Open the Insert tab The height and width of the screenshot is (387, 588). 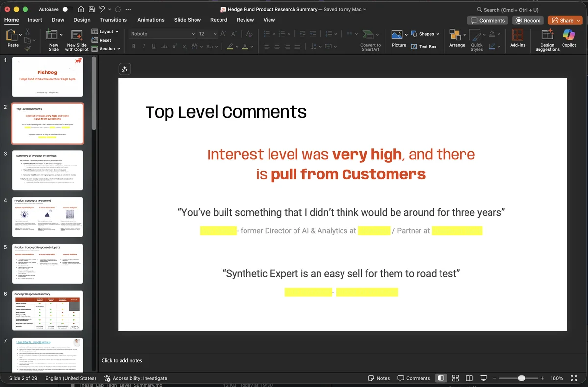pyautogui.click(x=35, y=20)
